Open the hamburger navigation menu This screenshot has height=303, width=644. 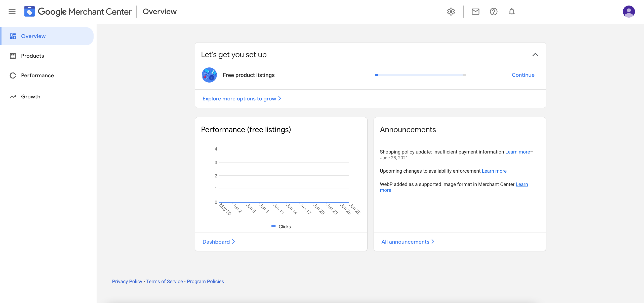pos(12,12)
